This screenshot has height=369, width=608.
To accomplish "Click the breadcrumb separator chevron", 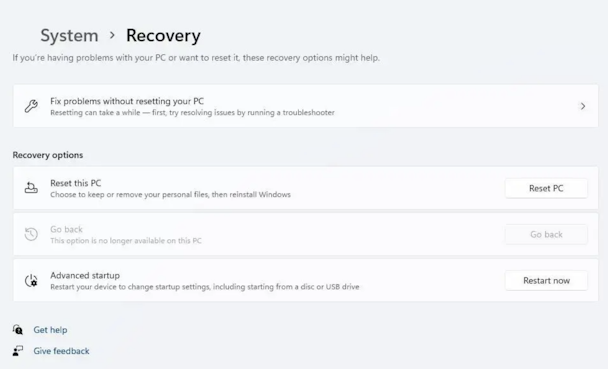I will tap(112, 35).
